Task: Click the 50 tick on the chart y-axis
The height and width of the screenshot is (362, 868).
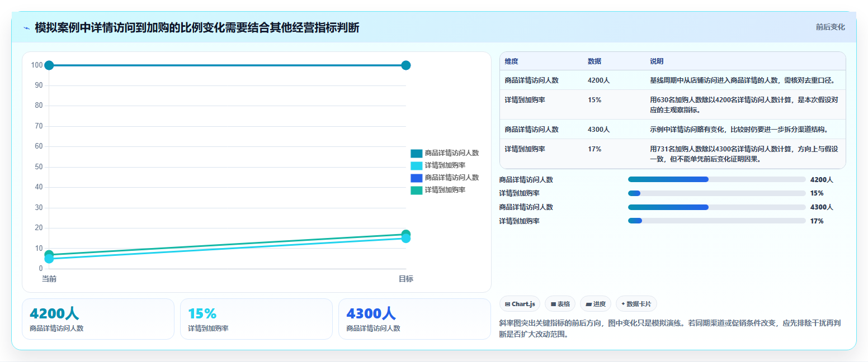Action: pyautogui.click(x=39, y=166)
